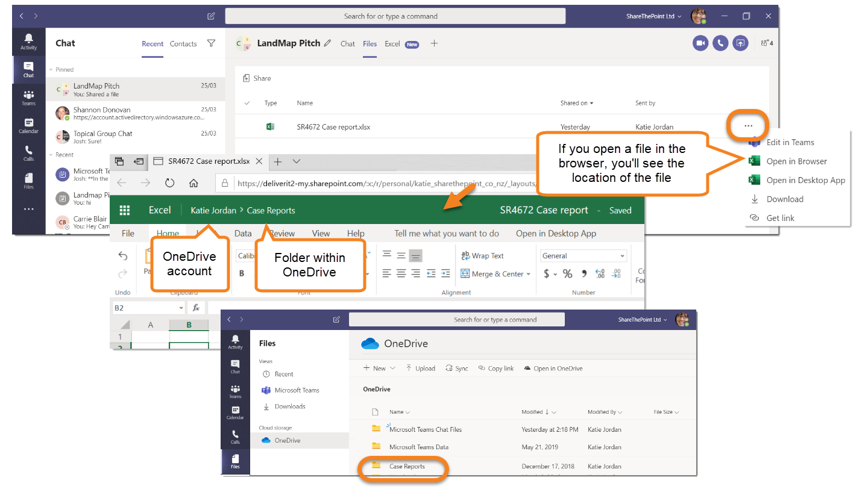868x489 pixels.
Task: Open the chat list filter funnel
Action: click(211, 43)
